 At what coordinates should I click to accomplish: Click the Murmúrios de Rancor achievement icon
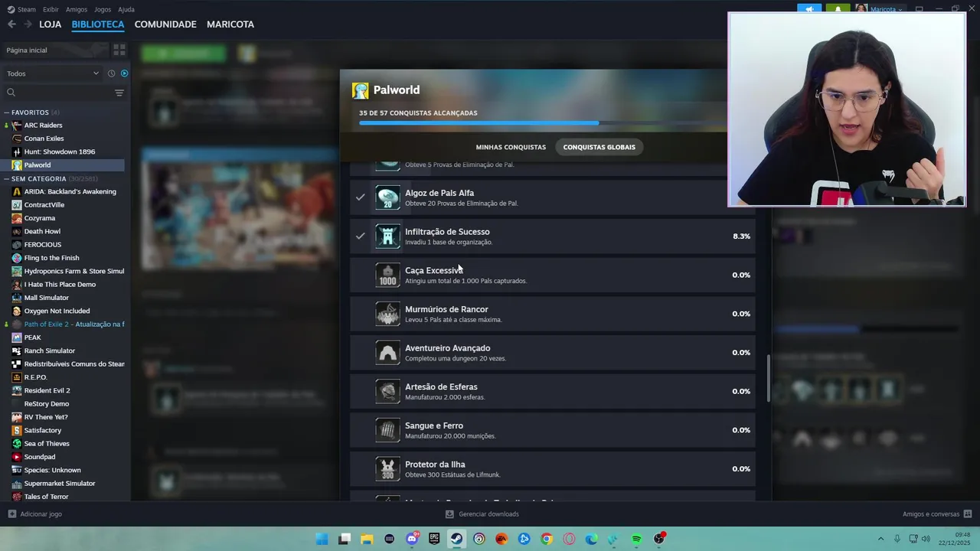click(x=387, y=314)
